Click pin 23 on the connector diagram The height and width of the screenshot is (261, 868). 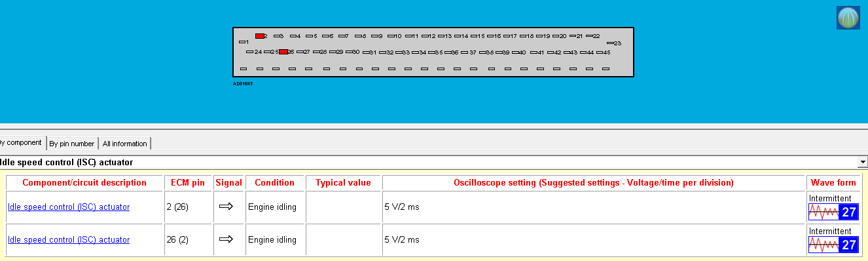[x=613, y=43]
